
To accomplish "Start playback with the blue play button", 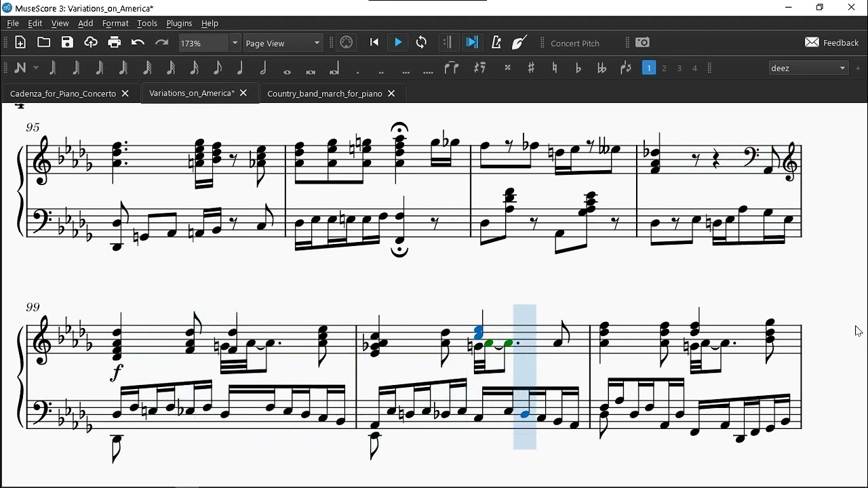I will coord(398,43).
